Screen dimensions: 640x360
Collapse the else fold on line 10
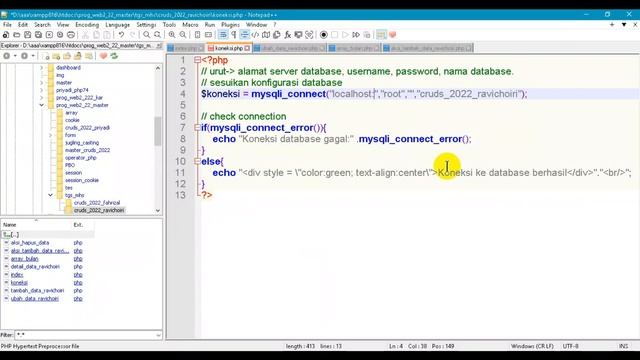pos(198,161)
